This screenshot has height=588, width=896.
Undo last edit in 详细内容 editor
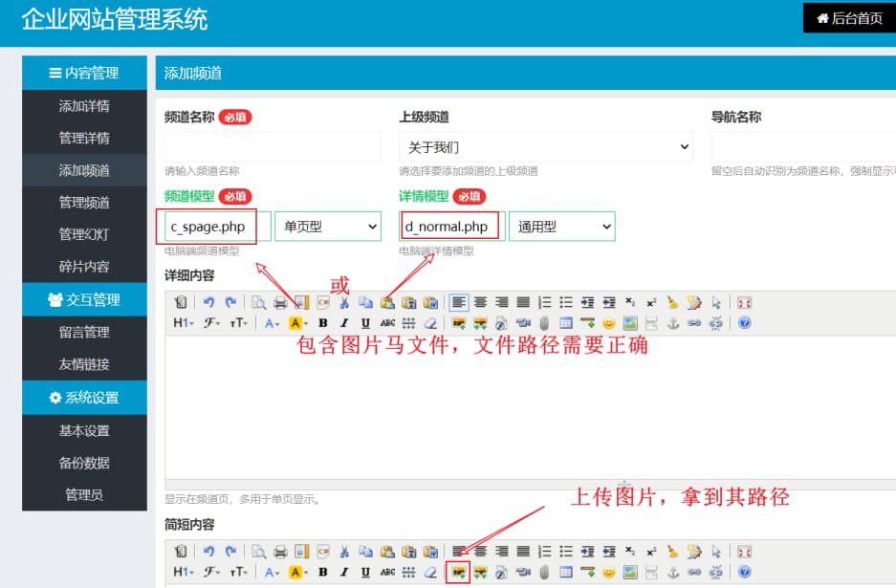click(208, 302)
